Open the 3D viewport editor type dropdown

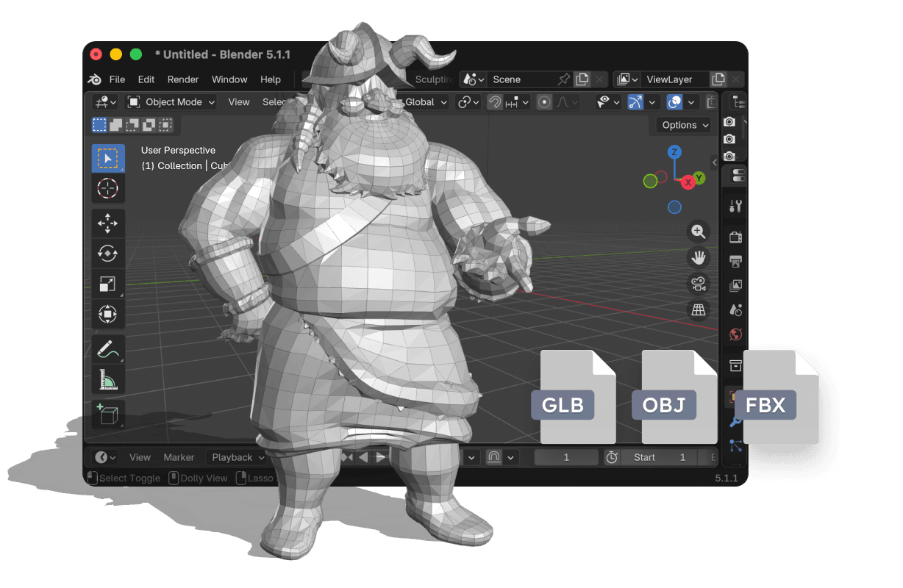(106, 102)
